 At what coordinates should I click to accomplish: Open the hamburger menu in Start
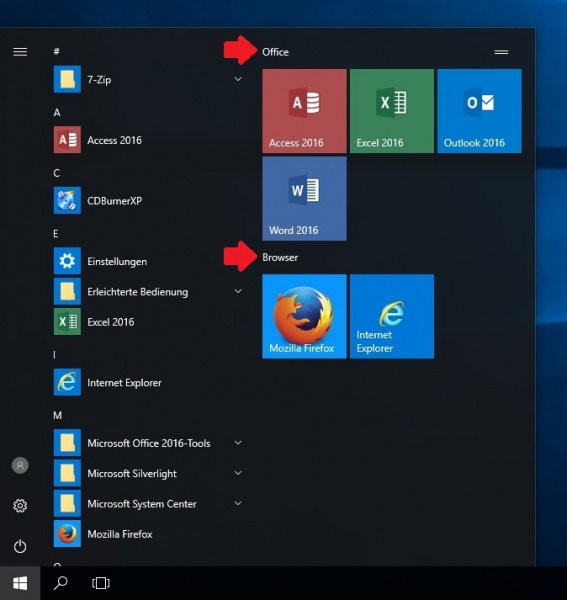point(20,52)
